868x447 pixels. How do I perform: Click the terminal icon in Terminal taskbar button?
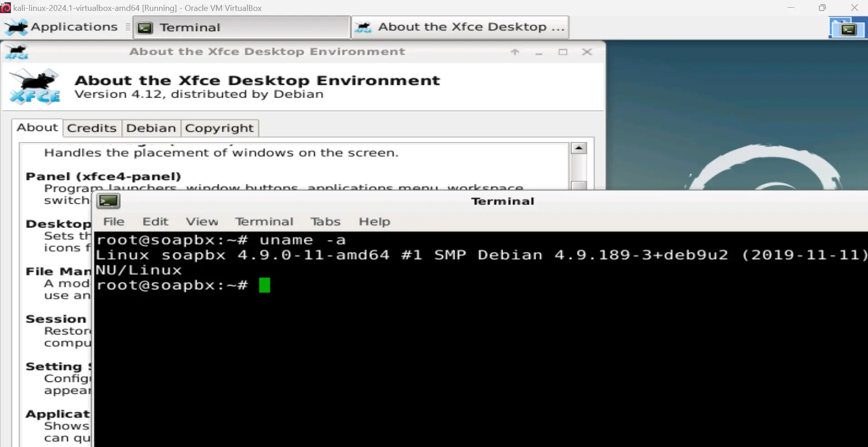click(x=145, y=28)
